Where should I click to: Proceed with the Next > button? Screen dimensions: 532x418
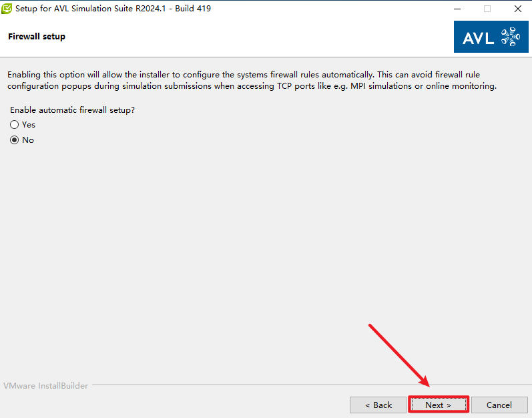(438, 405)
